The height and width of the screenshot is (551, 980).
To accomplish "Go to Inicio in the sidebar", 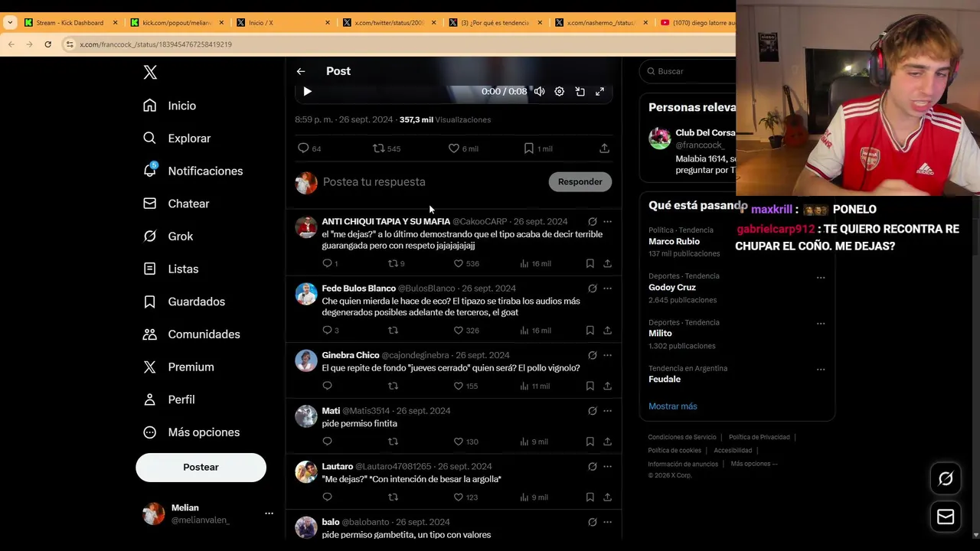I will pyautogui.click(x=170, y=106).
